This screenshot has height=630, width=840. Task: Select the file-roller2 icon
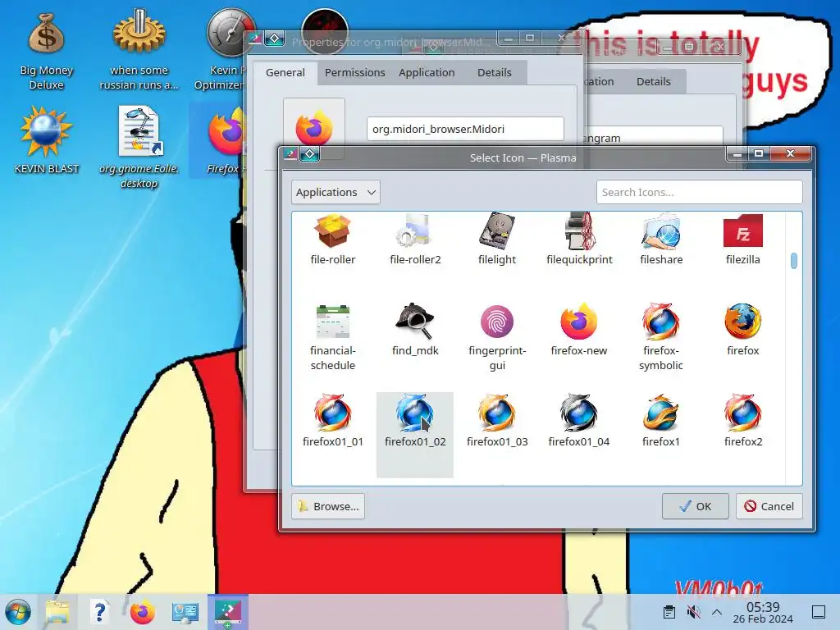pyautogui.click(x=415, y=231)
